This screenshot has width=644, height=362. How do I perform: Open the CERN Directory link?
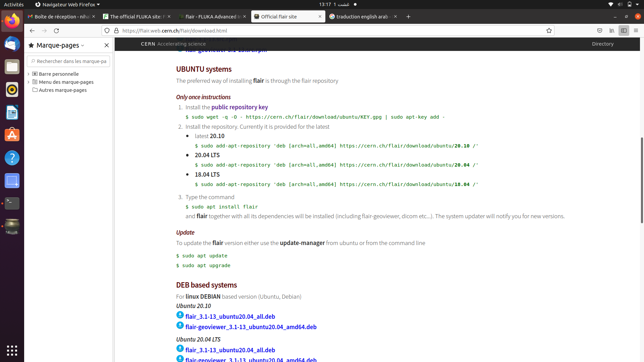pos(603,44)
